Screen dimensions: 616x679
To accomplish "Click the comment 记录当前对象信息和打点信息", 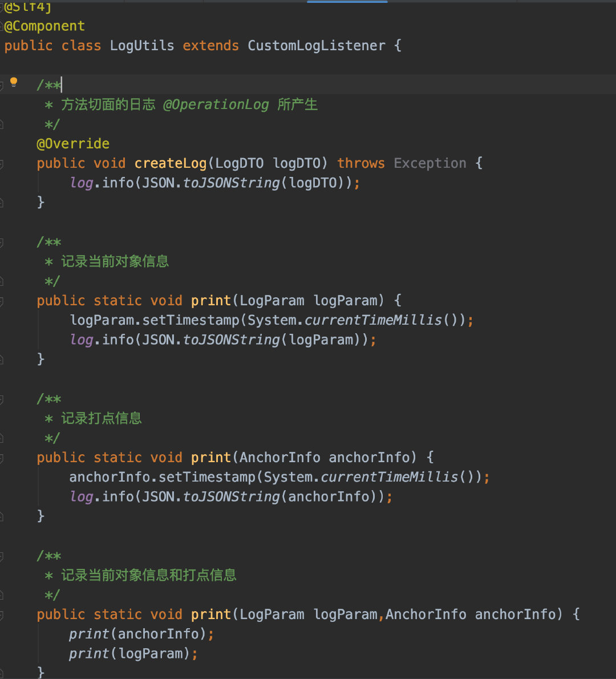I will point(148,575).
